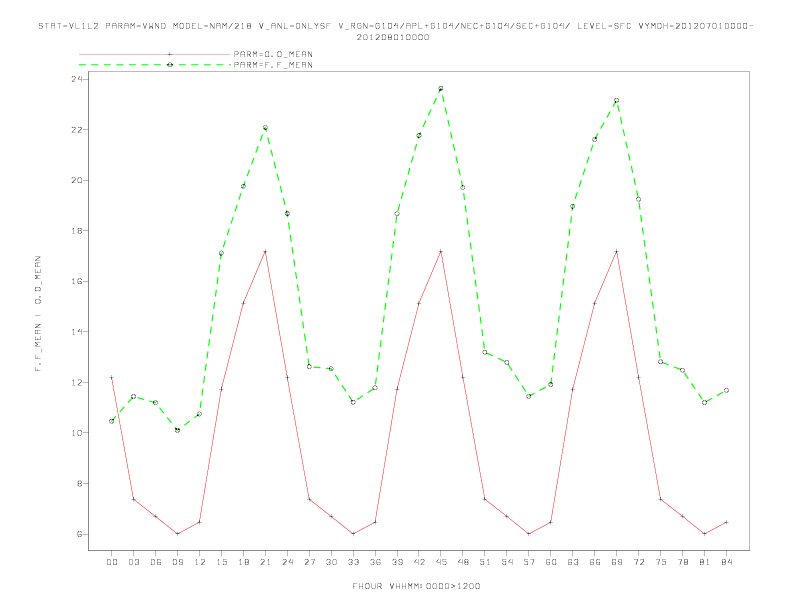This screenshot has width=792, height=612.
Task: Click the x-axis forecast hour label 21
Action: click(265, 562)
